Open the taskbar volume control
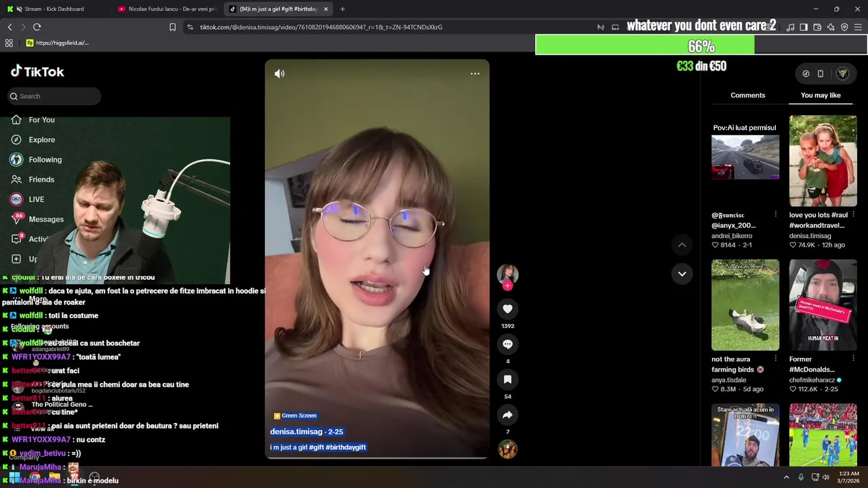This screenshot has width=868, height=488. 826,477
